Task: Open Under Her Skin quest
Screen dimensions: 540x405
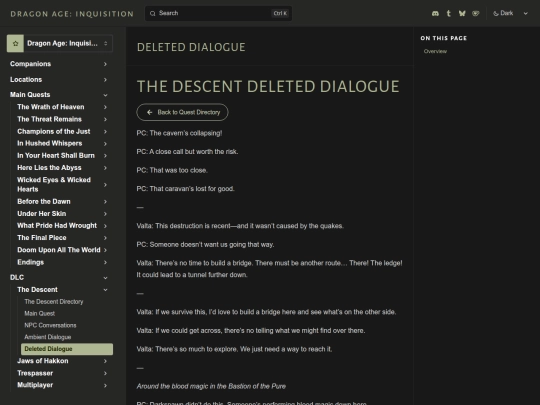Action: point(42,214)
